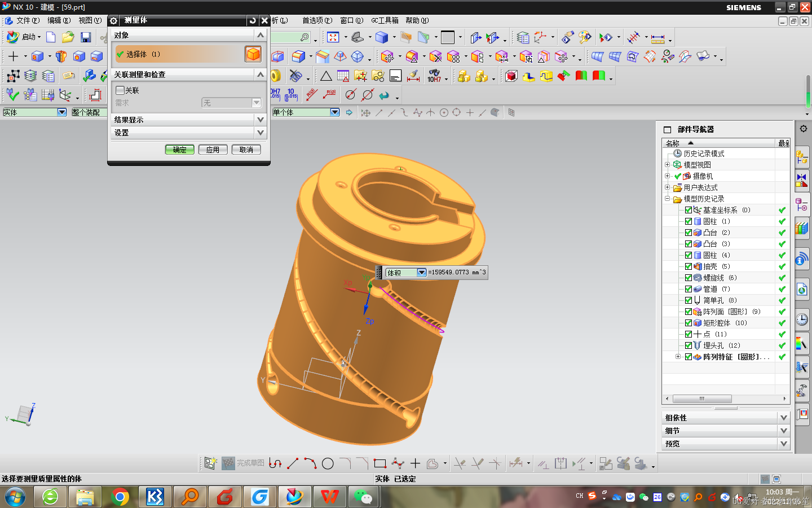Click the 启动 start button

pyautogui.click(x=24, y=37)
